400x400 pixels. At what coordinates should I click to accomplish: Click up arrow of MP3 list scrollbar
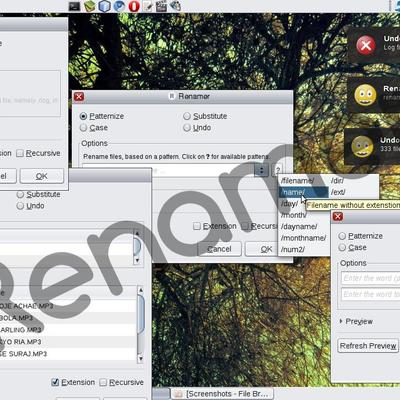click(141, 290)
